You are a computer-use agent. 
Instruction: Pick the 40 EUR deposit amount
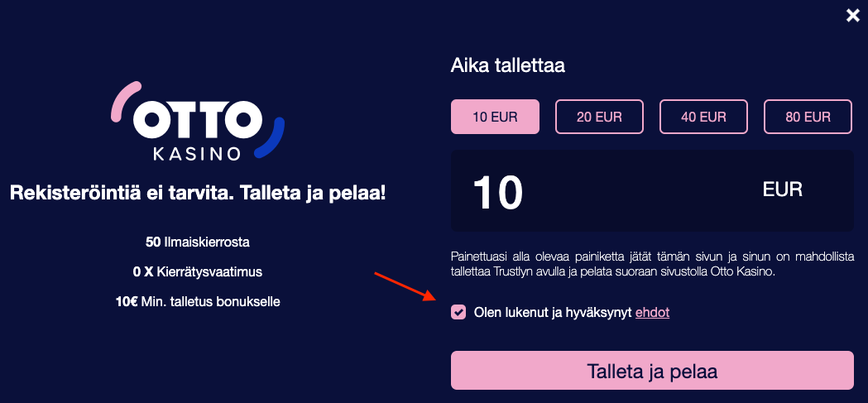coord(703,117)
